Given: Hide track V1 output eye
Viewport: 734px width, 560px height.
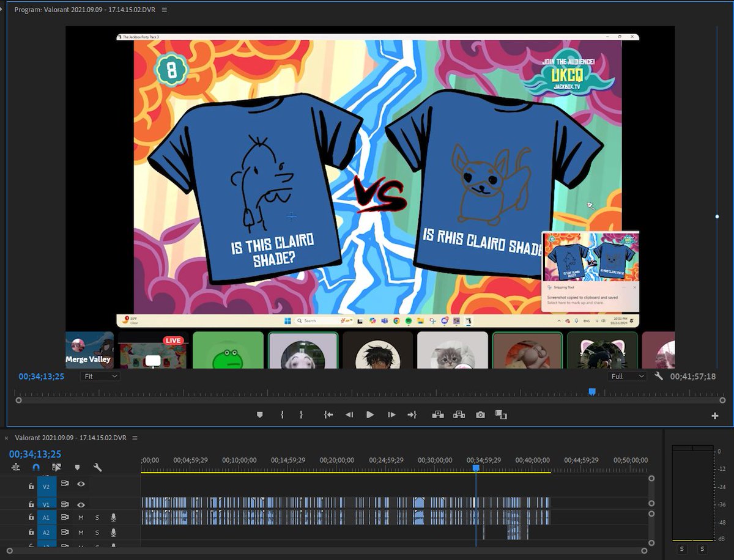Looking at the screenshot, I should 81,504.
